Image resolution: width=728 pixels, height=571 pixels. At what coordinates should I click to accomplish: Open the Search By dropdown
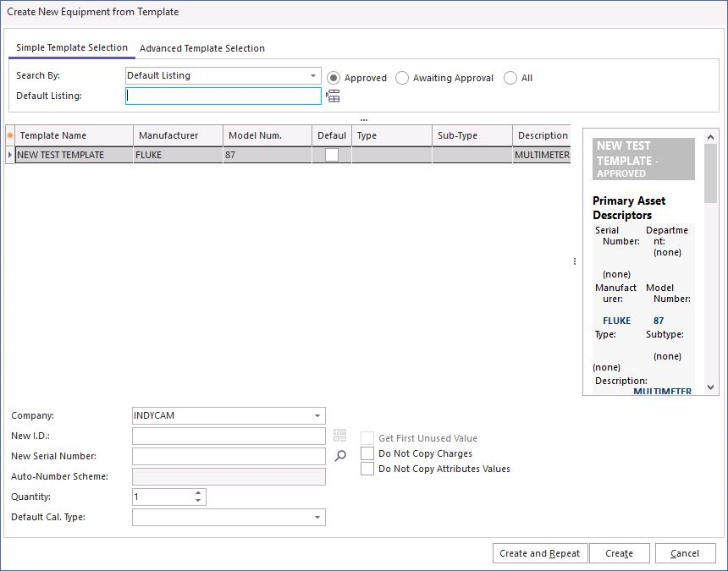[x=313, y=76]
